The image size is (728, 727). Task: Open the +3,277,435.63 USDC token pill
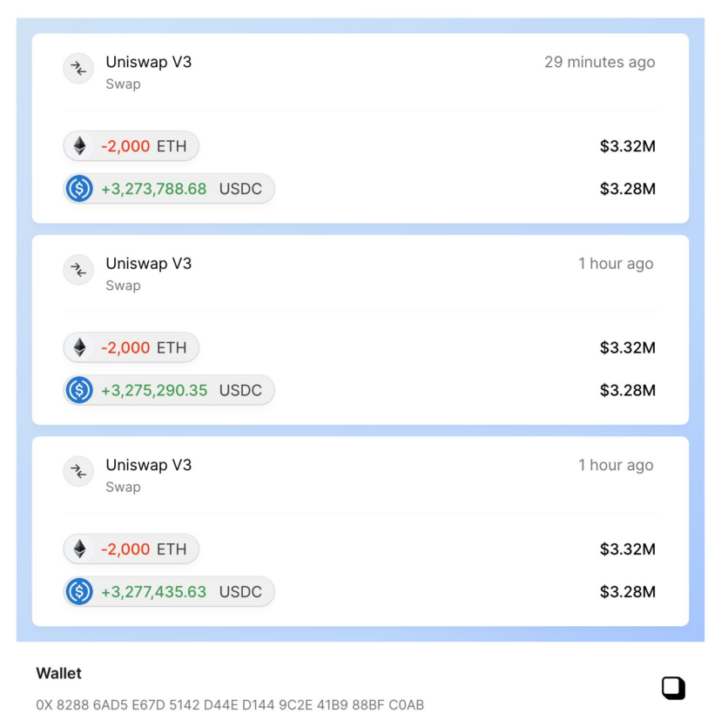point(169,592)
